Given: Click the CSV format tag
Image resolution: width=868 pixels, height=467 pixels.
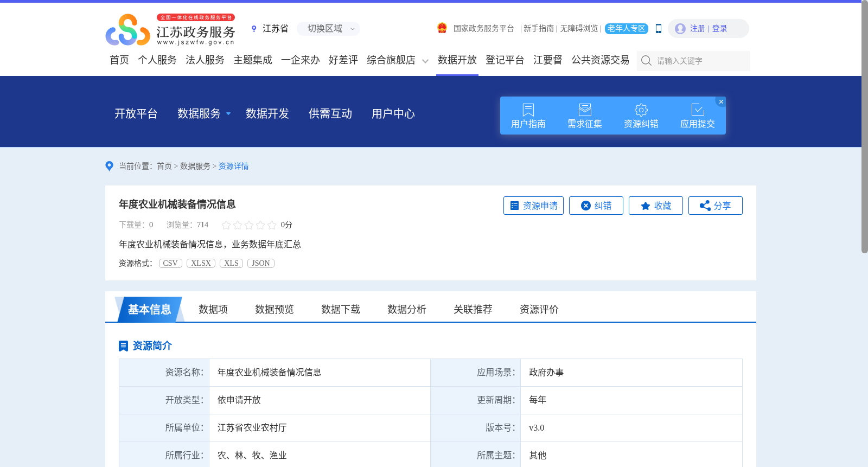Looking at the screenshot, I should 170,263.
